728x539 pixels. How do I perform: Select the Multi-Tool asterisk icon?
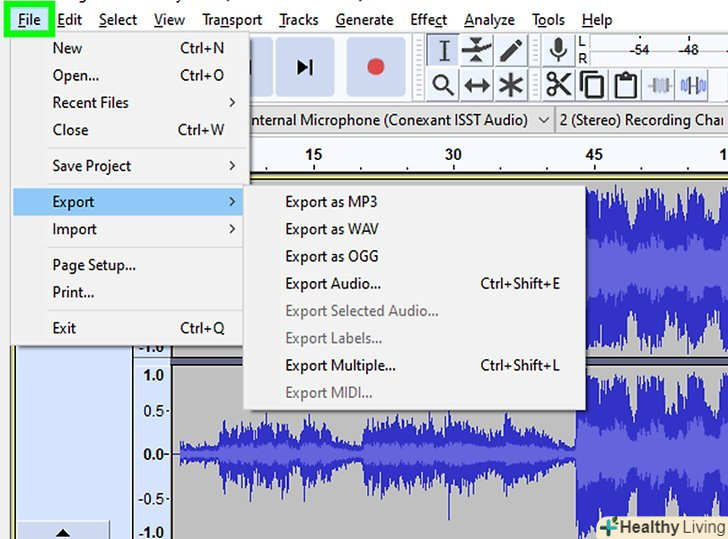pos(511,85)
